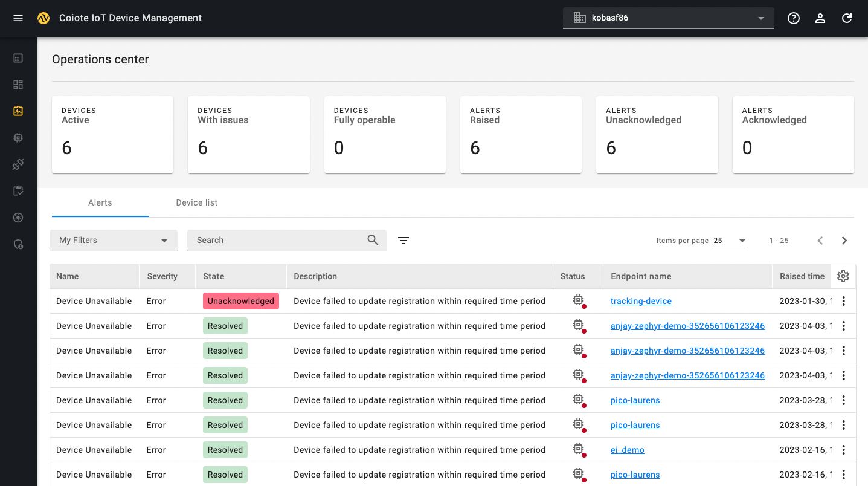Open the chip device inventory sidebar icon
This screenshot has width=868, height=486.
[x=18, y=138]
